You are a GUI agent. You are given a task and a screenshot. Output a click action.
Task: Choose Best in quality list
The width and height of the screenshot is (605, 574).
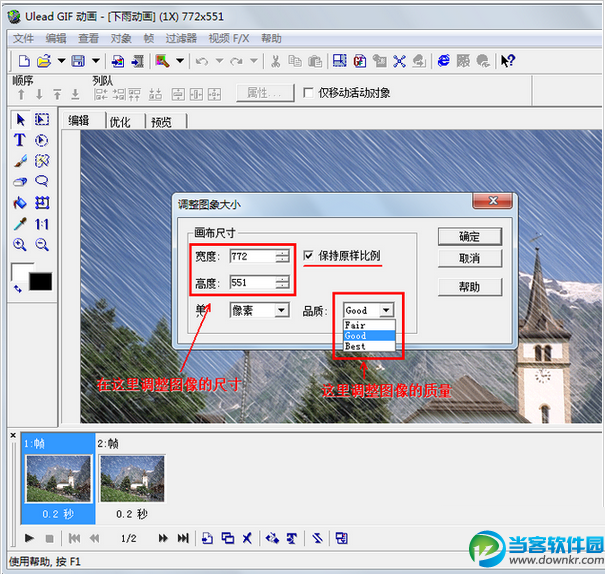tap(369, 346)
